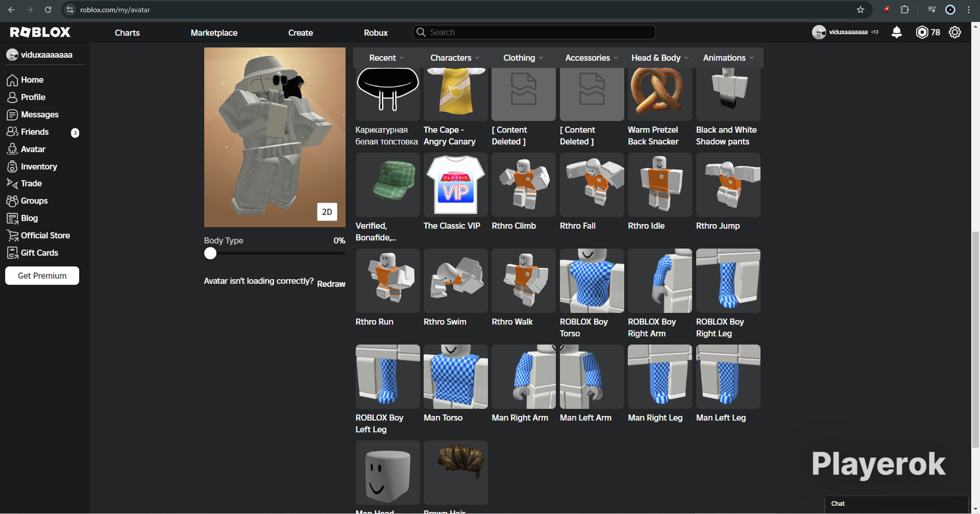Click the Official Store cart icon

(x=12, y=235)
